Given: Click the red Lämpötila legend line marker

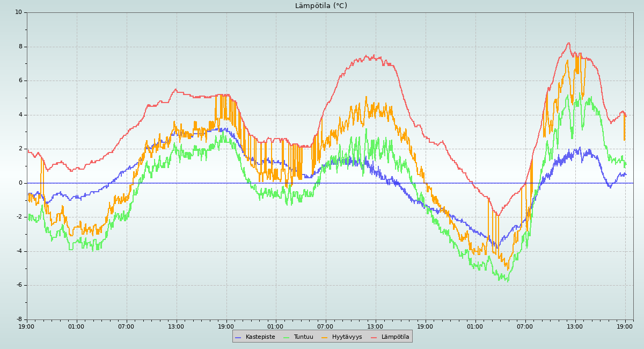Looking at the screenshot, I should tap(374, 337).
